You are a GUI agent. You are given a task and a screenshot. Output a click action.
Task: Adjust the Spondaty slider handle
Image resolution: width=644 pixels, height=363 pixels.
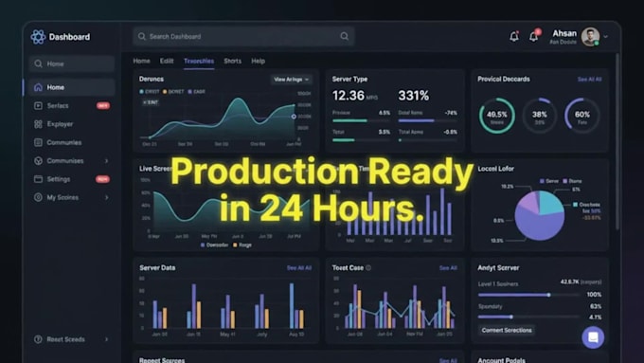tap(511, 317)
